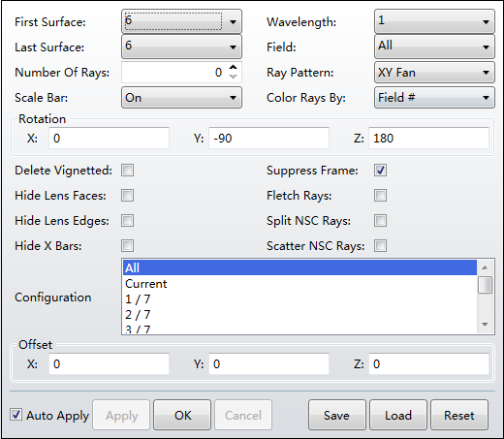
Task: Toggle the Auto Apply checkbox
Action: click(16, 415)
